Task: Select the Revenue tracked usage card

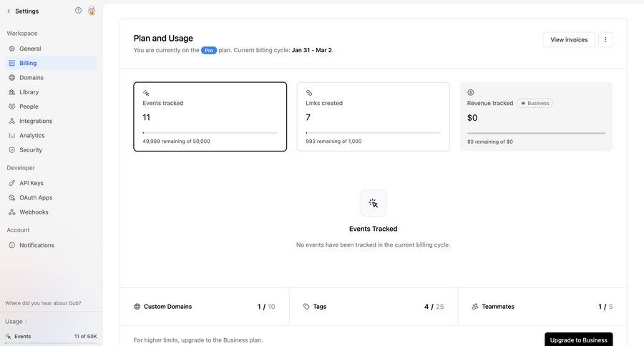Action: [x=536, y=117]
